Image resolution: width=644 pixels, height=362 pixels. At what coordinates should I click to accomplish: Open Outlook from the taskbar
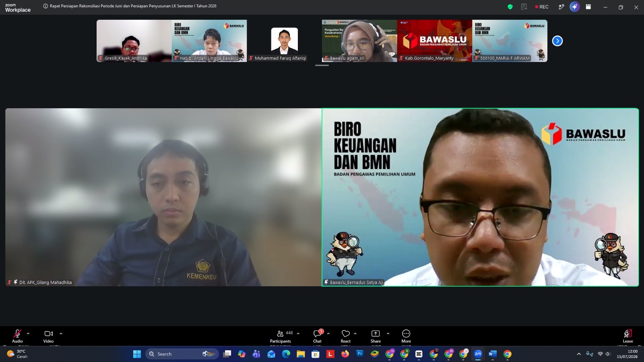coord(271,354)
